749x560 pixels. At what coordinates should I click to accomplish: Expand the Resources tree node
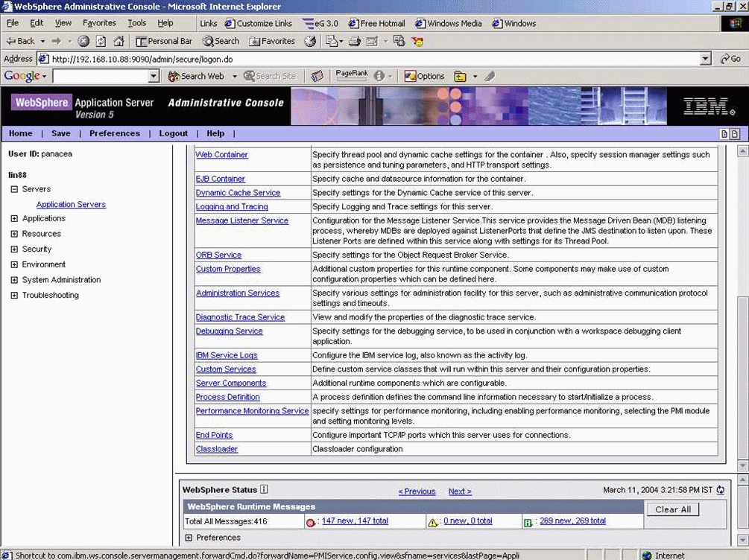tap(14, 234)
